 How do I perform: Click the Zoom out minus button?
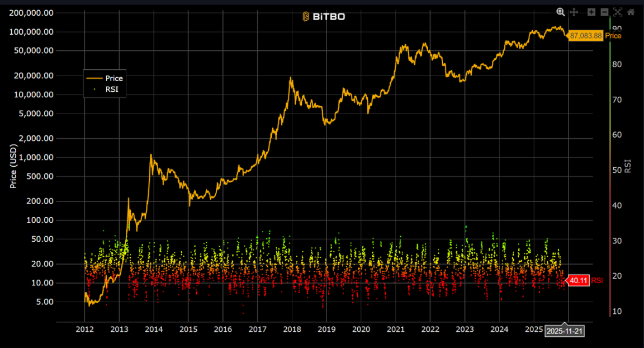[x=604, y=12]
